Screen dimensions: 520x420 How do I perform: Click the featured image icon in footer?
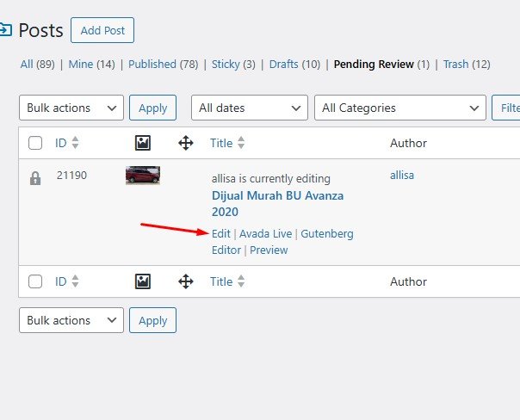click(143, 281)
